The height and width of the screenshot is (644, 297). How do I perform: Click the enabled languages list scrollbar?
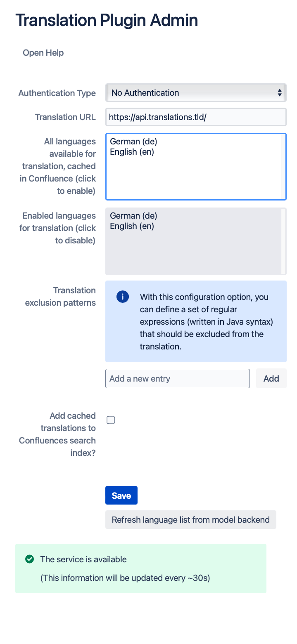tap(285, 241)
